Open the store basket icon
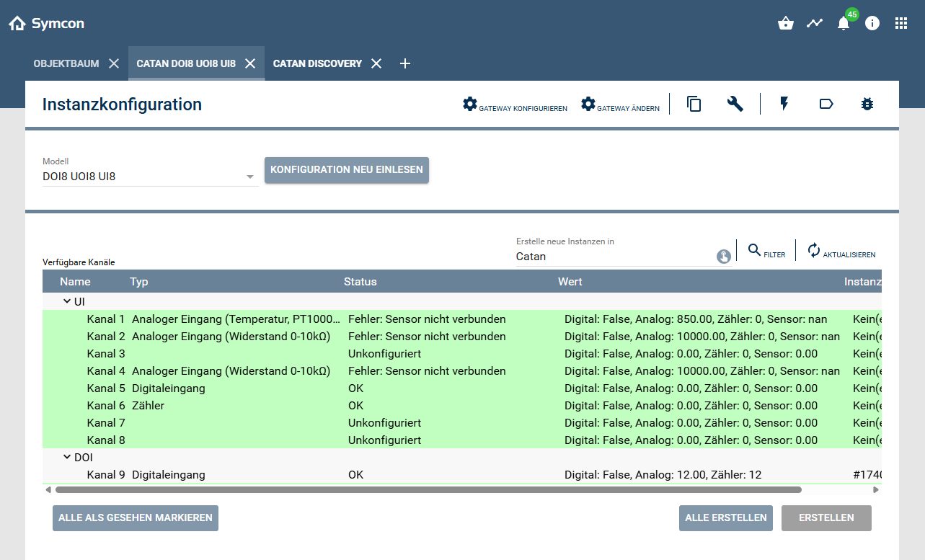The width and height of the screenshot is (925, 560). (x=786, y=23)
